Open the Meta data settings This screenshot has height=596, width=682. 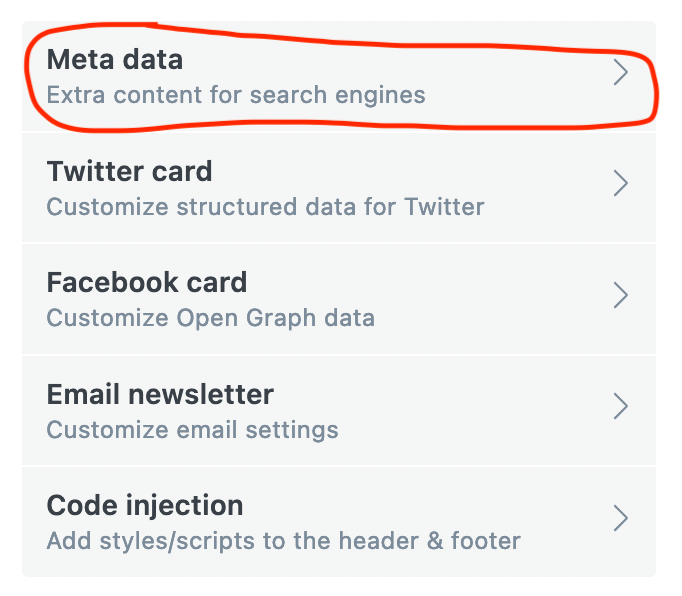click(338, 76)
